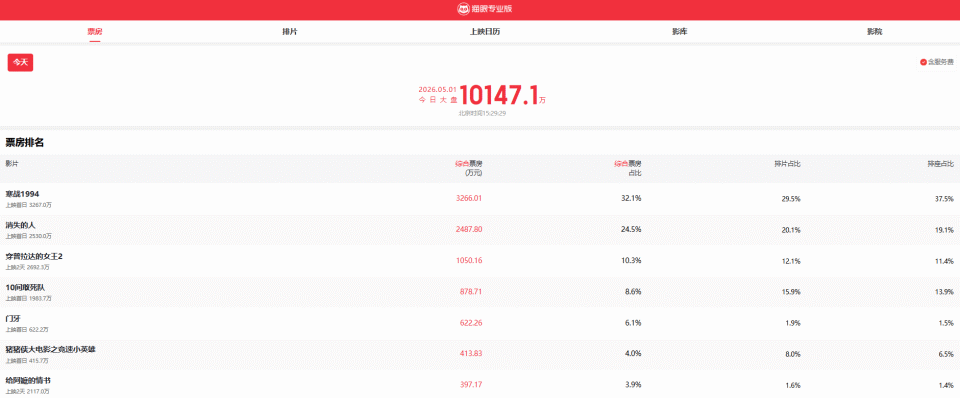Image resolution: width=960 pixels, height=398 pixels.
Task: Click 上映首日 1983.7万 under 10间敢死队
Action: (x=29, y=298)
